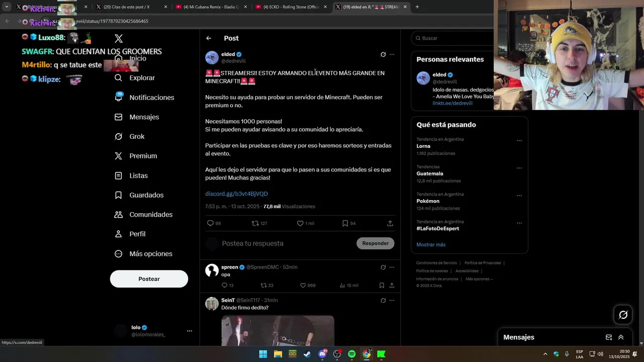Open the Guatemala trend
Viewport: 644px width, 362px height.
[x=430, y=173]
